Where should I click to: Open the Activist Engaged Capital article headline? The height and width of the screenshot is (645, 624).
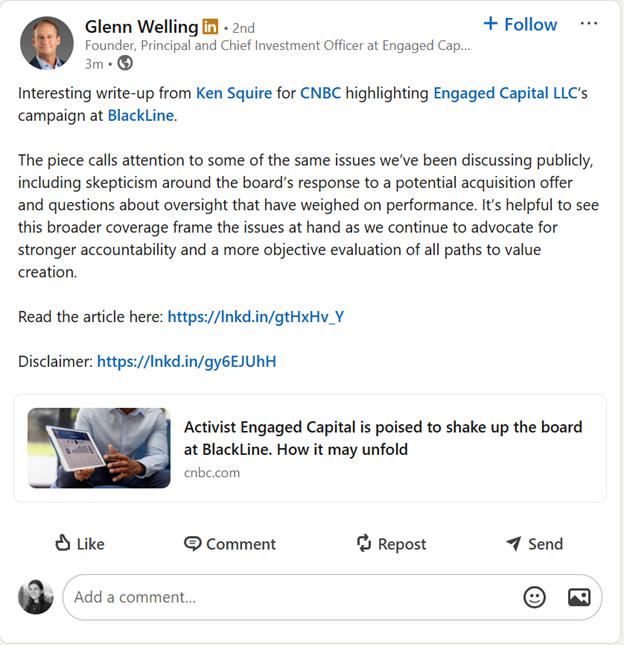point(382,438)
